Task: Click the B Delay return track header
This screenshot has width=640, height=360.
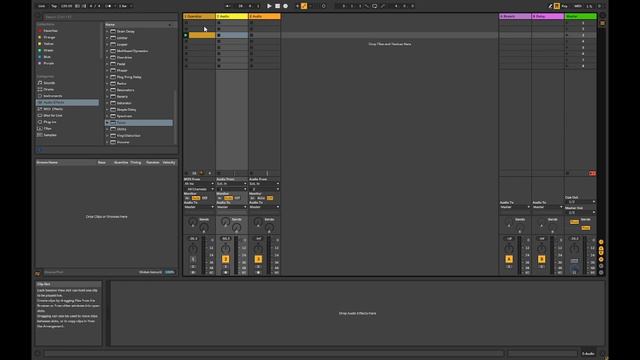Action: click(548, 16)
